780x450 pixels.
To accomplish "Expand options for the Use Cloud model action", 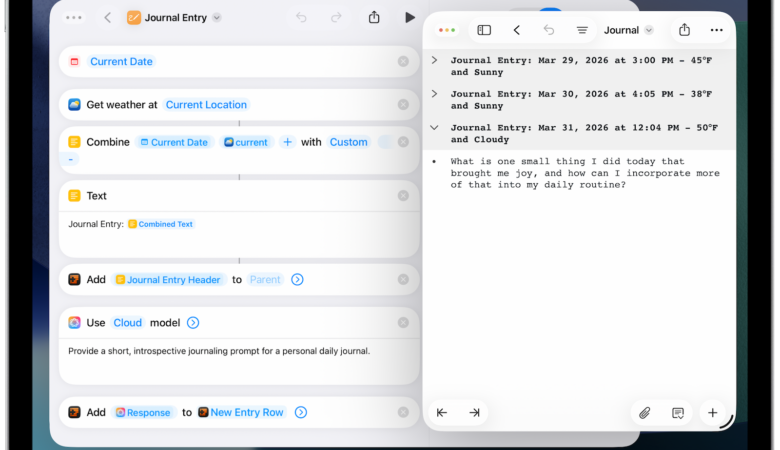I will point(193,322).
